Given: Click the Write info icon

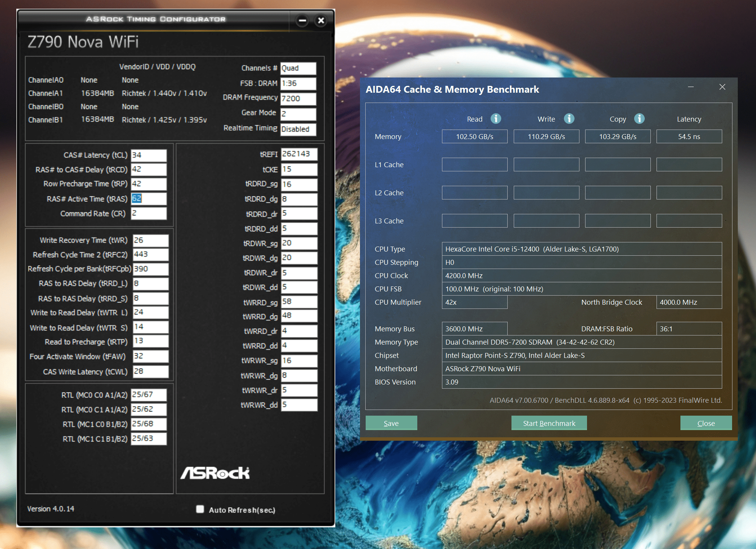Looking at the screenshot, I should 569,119.
